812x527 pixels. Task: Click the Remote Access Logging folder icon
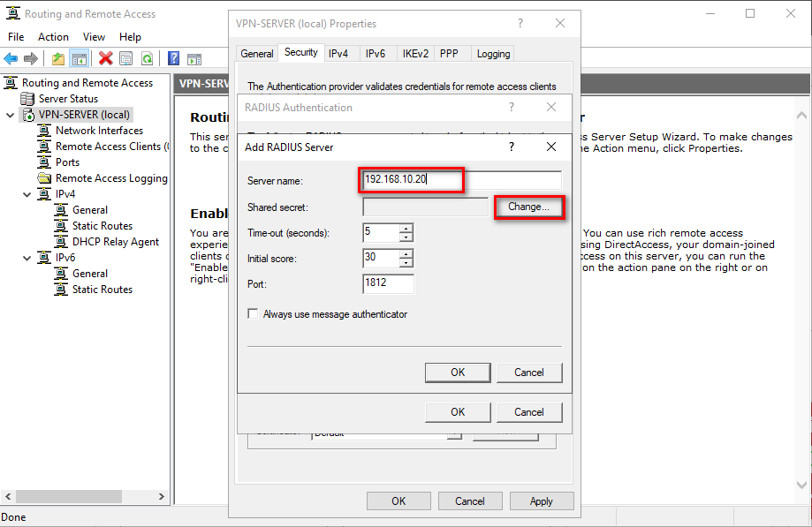[45, 178]
